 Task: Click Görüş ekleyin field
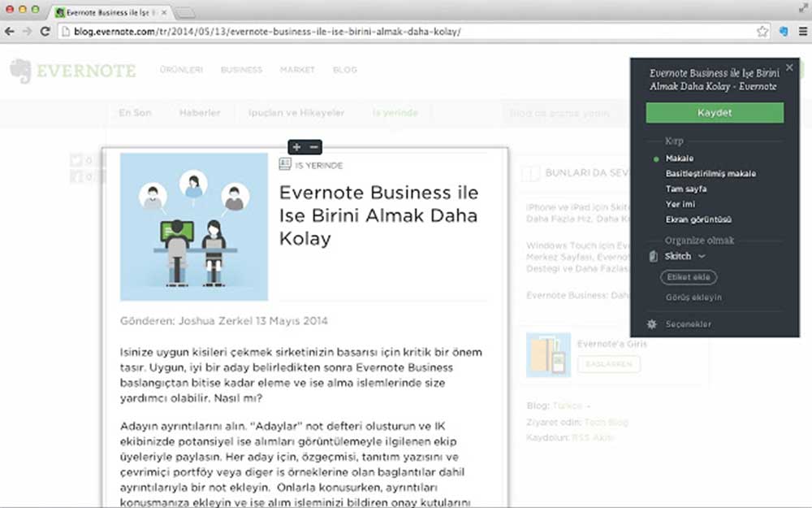[x=694, y=297]
